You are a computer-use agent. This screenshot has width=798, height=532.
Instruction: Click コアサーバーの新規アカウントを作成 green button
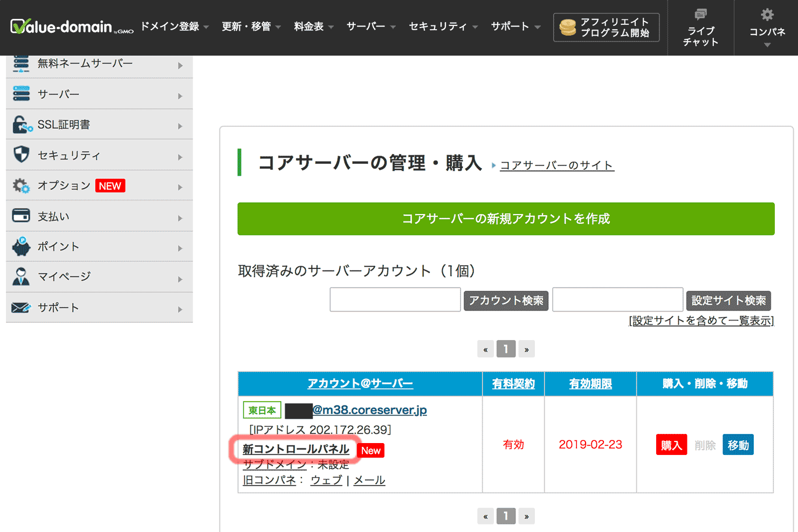(506, 219)
